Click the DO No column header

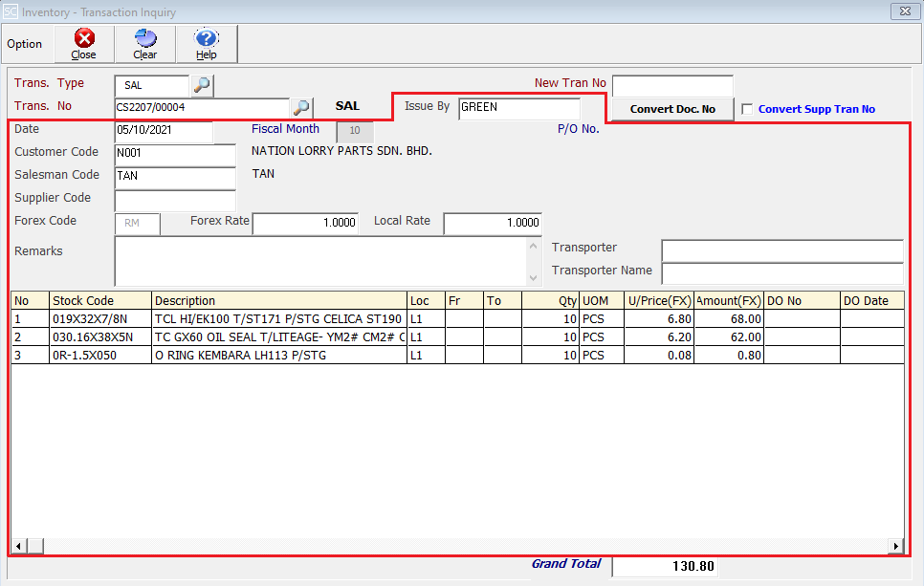(802, 300)
